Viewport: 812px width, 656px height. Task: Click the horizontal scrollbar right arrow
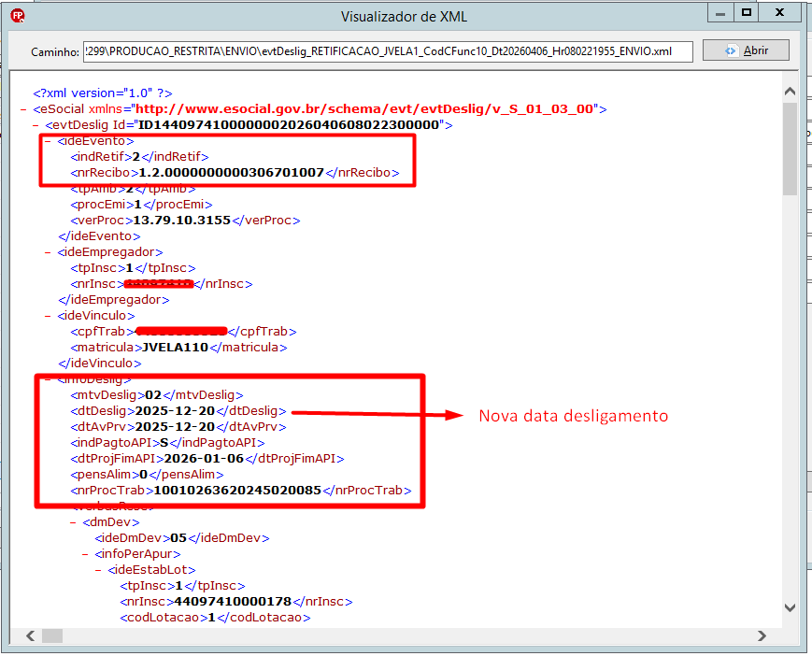762,635
